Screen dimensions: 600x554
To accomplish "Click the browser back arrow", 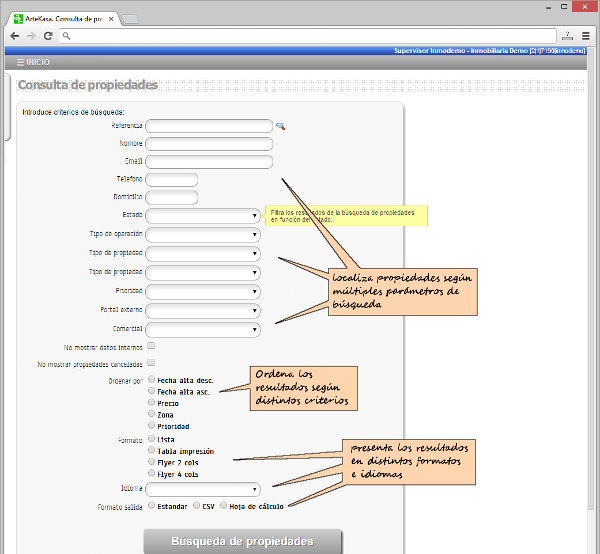I will click(x=14, y=36).
